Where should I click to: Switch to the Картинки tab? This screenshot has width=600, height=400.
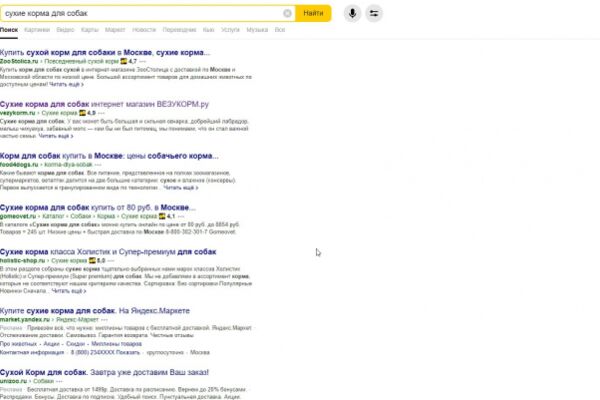tap(37, 30)
